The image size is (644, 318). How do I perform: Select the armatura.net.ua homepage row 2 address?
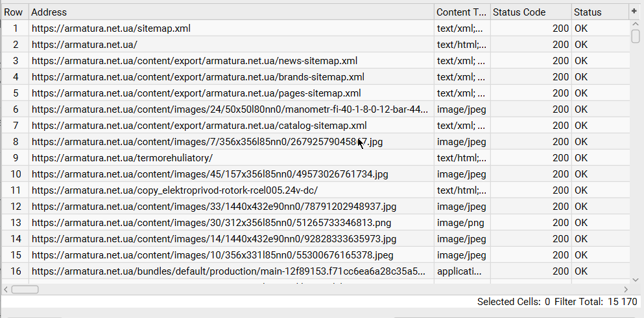(84, 45)
